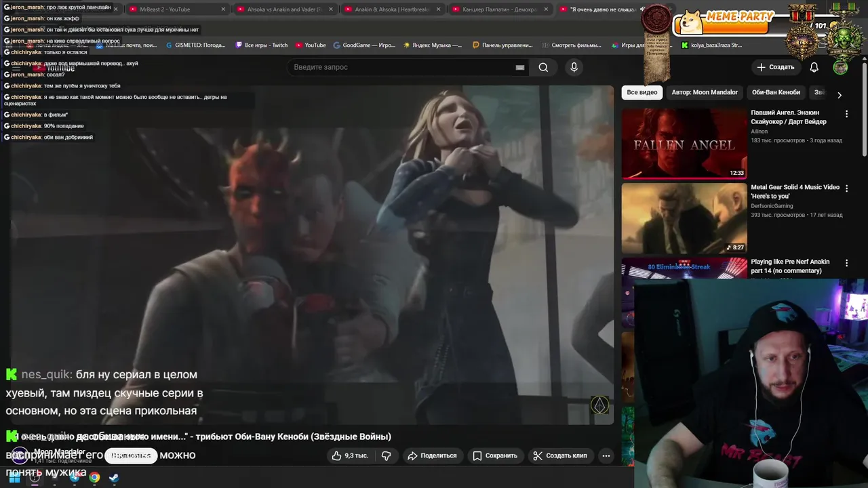Like the video with 9,3 тыс. thumbs up
Image resolution: width=868 pixels, height=488 pixels.
click(x=350, y=455)
